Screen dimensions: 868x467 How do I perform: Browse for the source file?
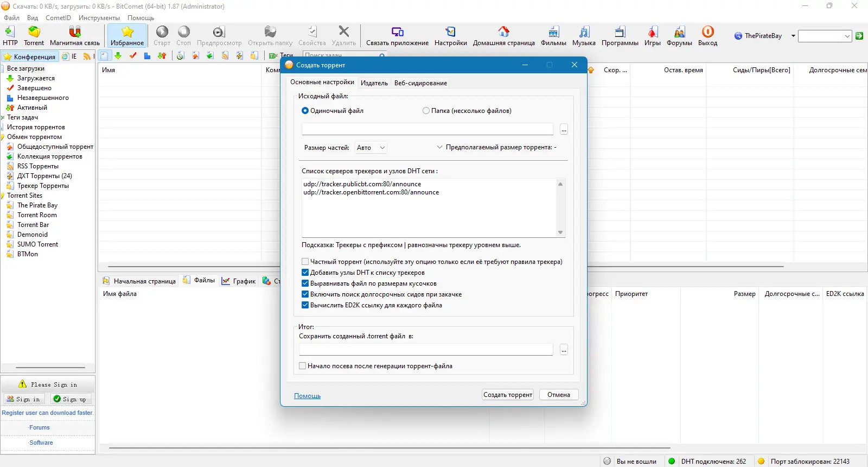tap(564, 129)
